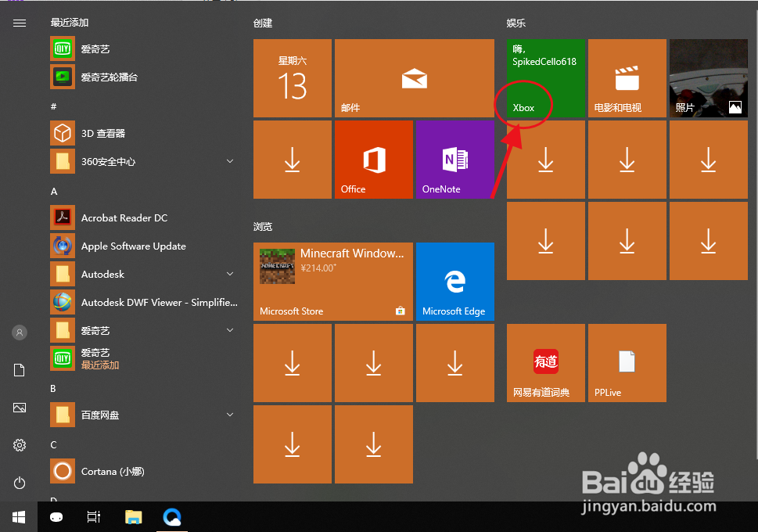The image size is (758, 532).
Task: Open File Explorer from the taskbar
Action: click(133, 517)
